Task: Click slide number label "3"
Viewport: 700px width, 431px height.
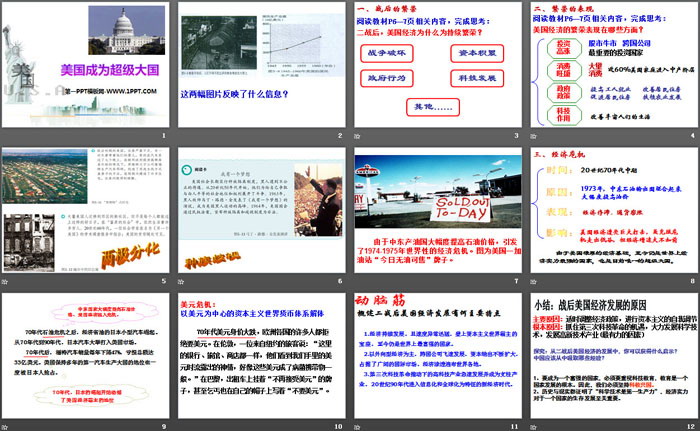Action: point(517,135)
